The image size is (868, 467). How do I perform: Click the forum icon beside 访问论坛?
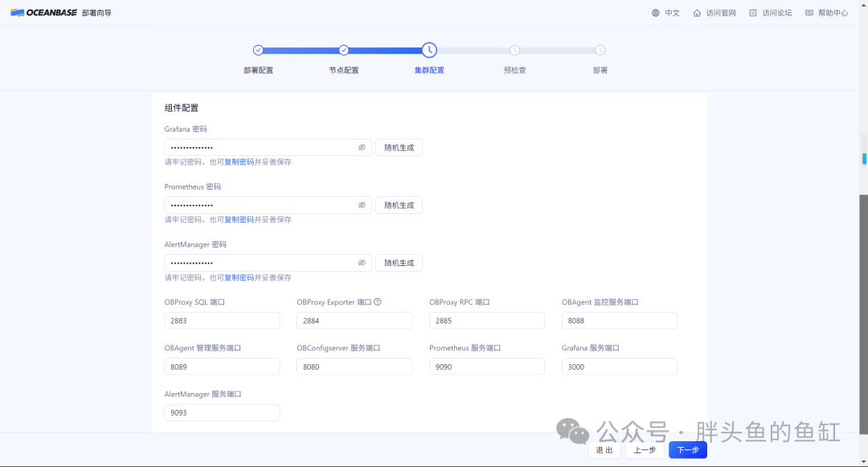[753, 13]
